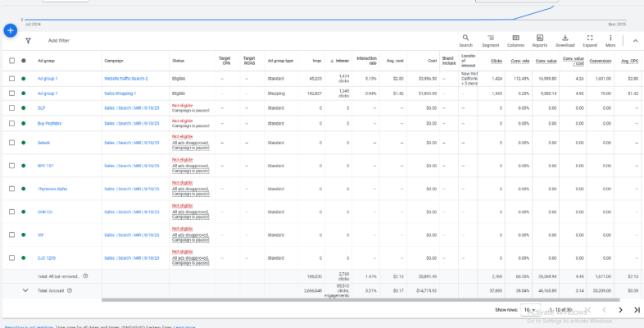Check the Buy Peptides row checkbox

pos(12,123)
